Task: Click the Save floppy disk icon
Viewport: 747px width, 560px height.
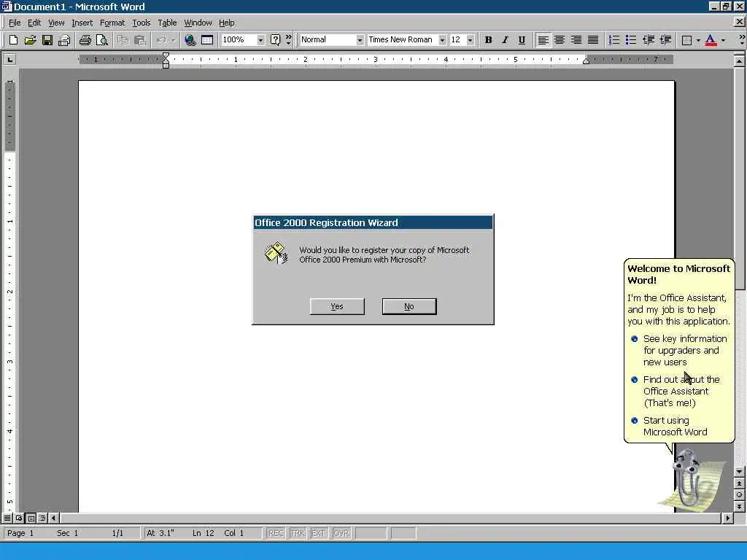Action: pos(47,40)
